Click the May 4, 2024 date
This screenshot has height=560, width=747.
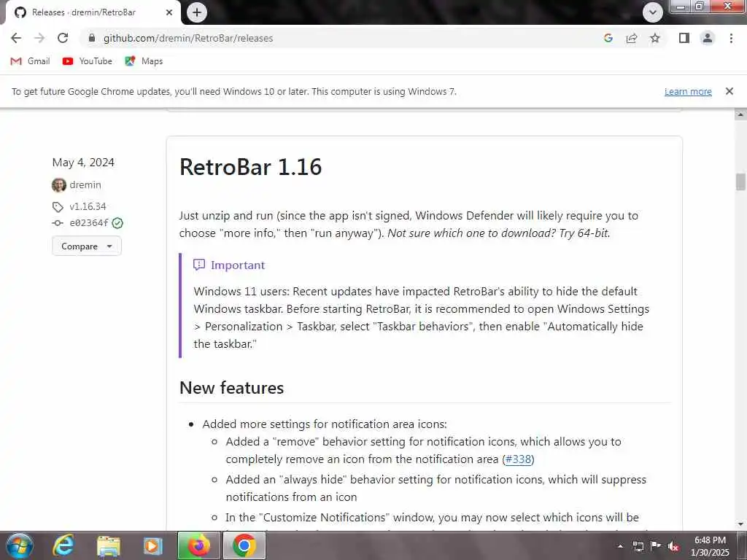83,163
